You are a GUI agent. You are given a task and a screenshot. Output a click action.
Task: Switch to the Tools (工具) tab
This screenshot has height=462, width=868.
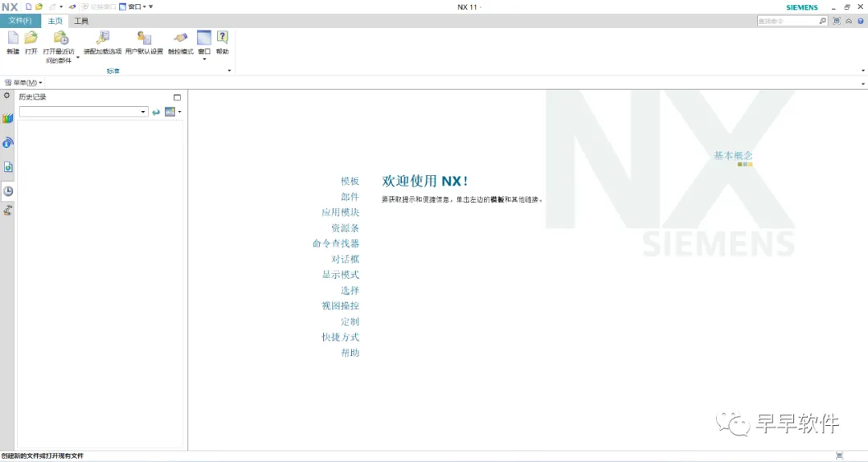pyautogui.click(x=81, y=21)
